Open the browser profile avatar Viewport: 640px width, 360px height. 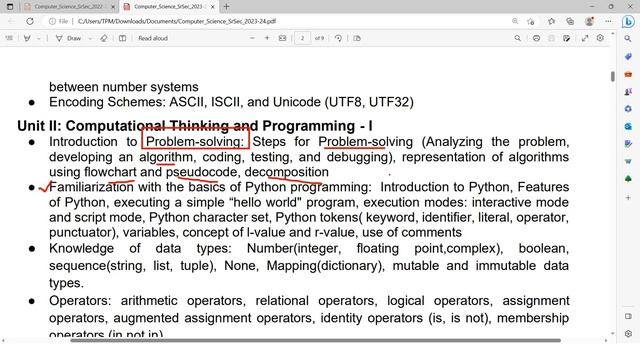click(x=589, y=21)
